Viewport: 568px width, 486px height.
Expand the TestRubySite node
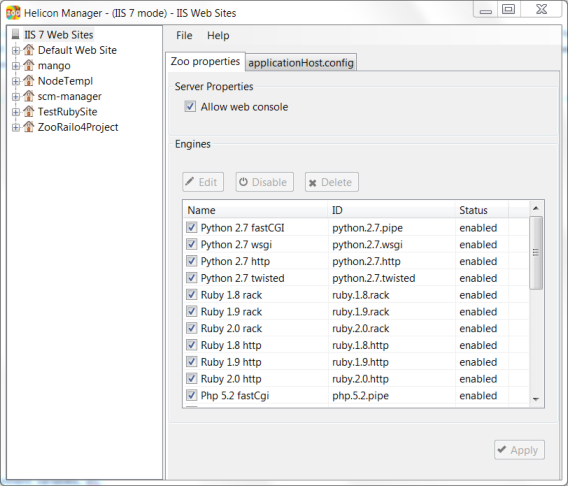pos(16,112)
